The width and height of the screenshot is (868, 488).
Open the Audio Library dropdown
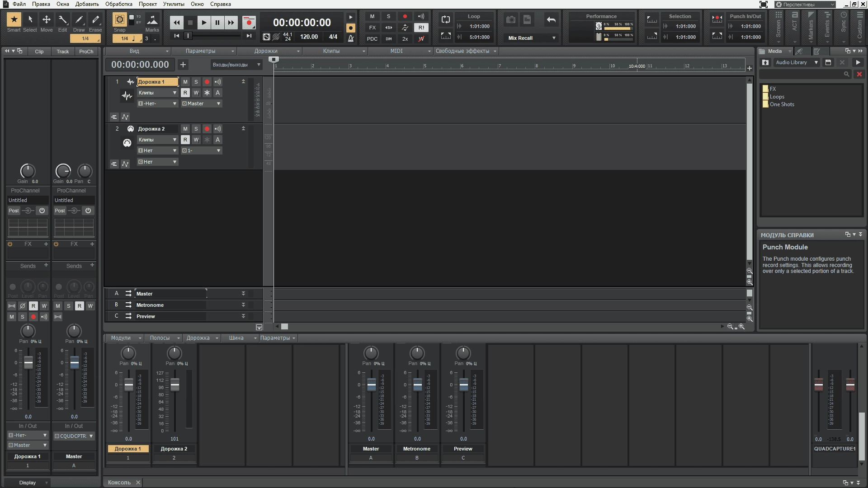pos(797,62)
